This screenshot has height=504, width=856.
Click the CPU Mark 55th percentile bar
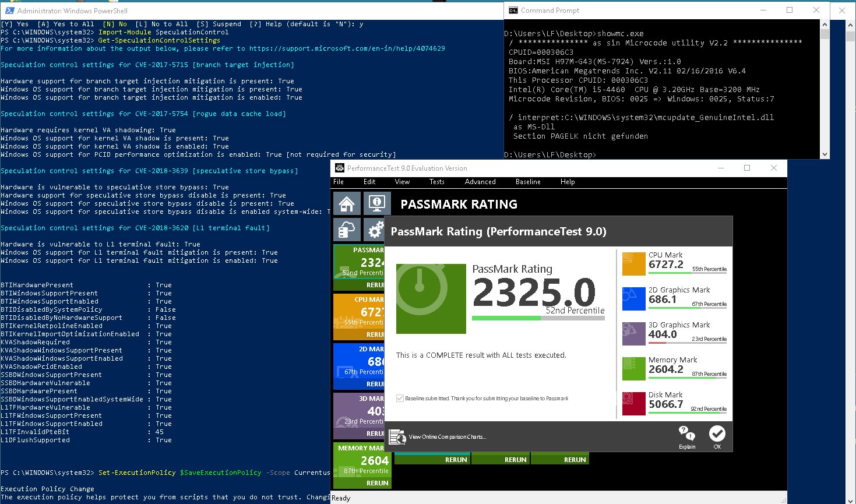point(688,273)
